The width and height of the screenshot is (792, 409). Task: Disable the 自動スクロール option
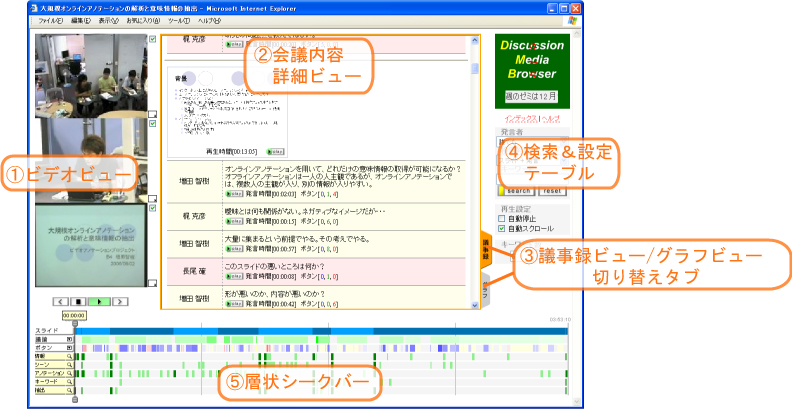coord(502,228)
